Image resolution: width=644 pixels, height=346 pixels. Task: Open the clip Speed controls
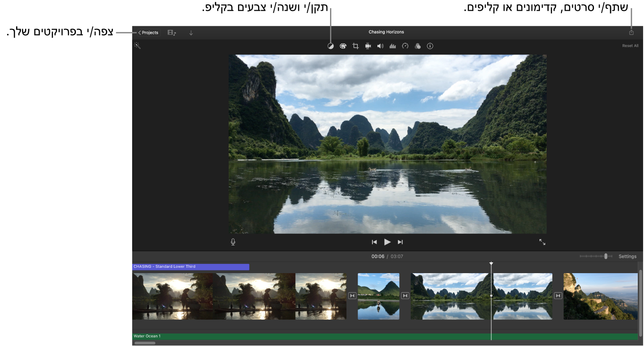pyautogui.click(x=405, y=46)
